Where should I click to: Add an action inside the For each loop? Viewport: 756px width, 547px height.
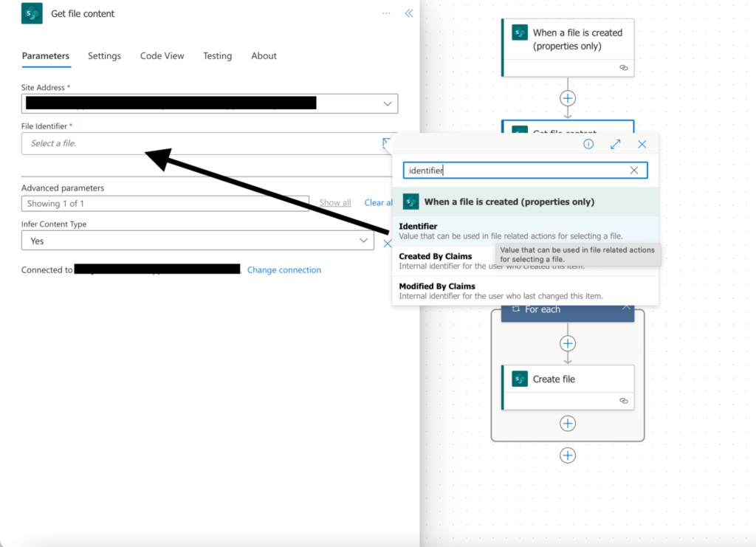568,343
